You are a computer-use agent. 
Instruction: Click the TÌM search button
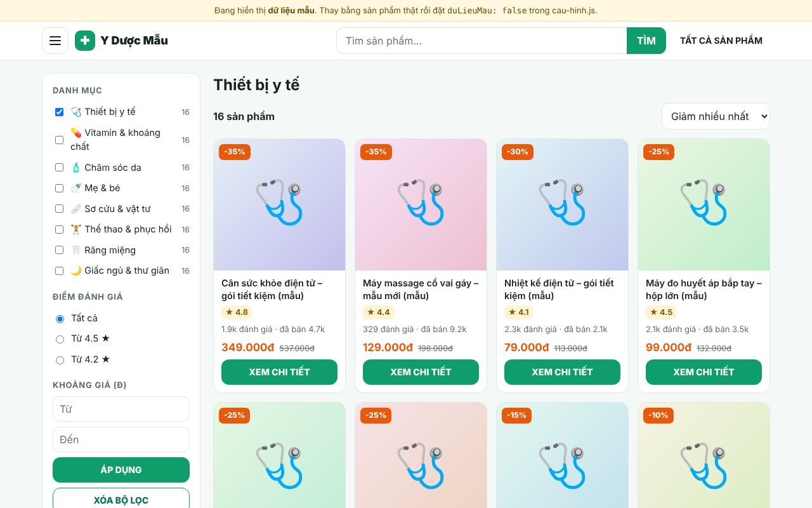(x=646, y=41)
